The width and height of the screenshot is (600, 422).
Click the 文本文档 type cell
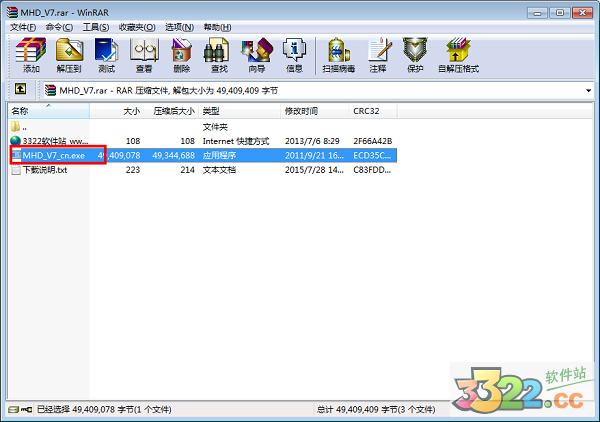click(x=219, y=170)
